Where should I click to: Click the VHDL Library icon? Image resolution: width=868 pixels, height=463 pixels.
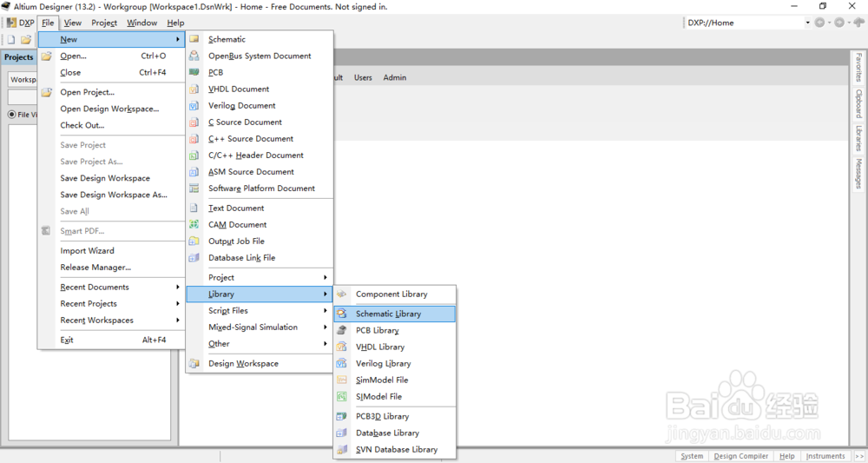pyautogui.click(x=341, y=347)
